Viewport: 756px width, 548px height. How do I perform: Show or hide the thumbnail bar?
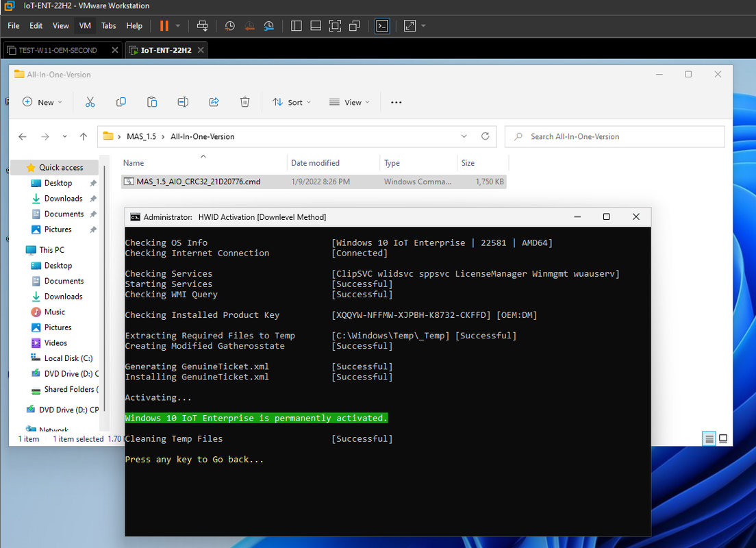point(316,26)
